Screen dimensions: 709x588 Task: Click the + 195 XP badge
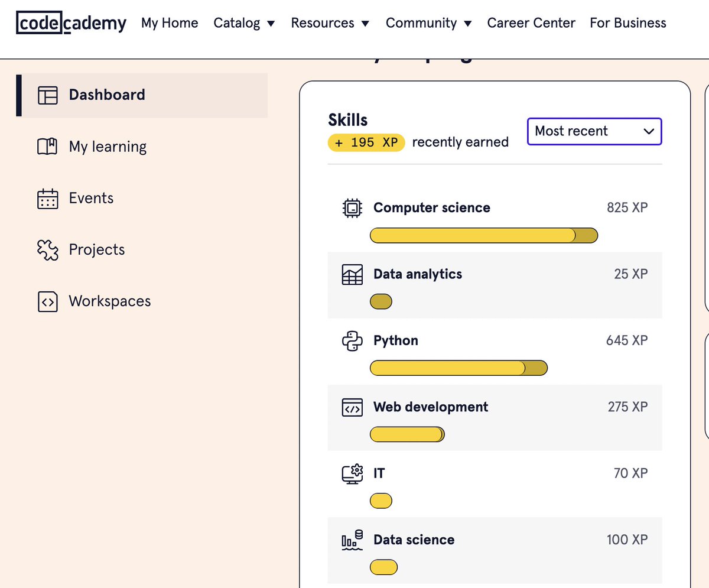(x=366, y=142)
